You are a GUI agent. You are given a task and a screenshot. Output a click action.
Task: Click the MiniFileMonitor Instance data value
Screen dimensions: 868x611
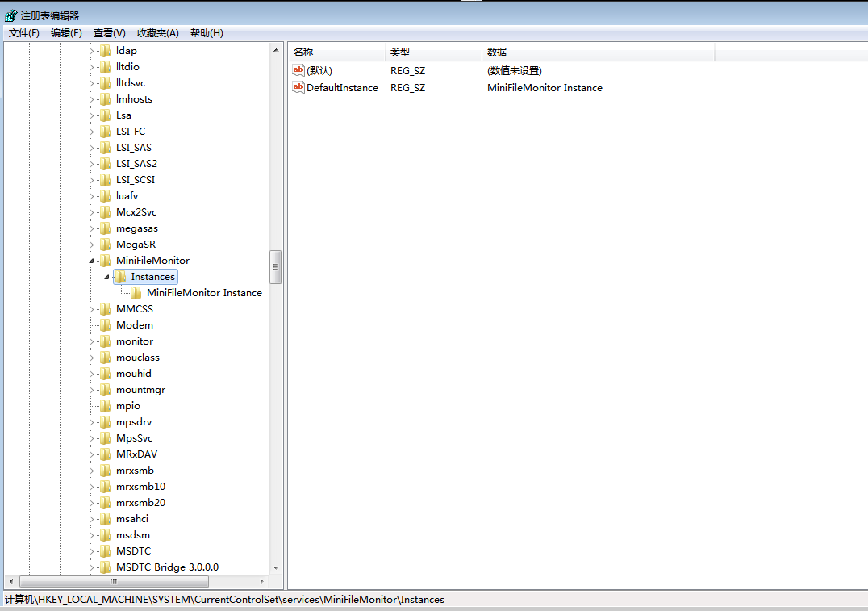(x=545, y=87)
